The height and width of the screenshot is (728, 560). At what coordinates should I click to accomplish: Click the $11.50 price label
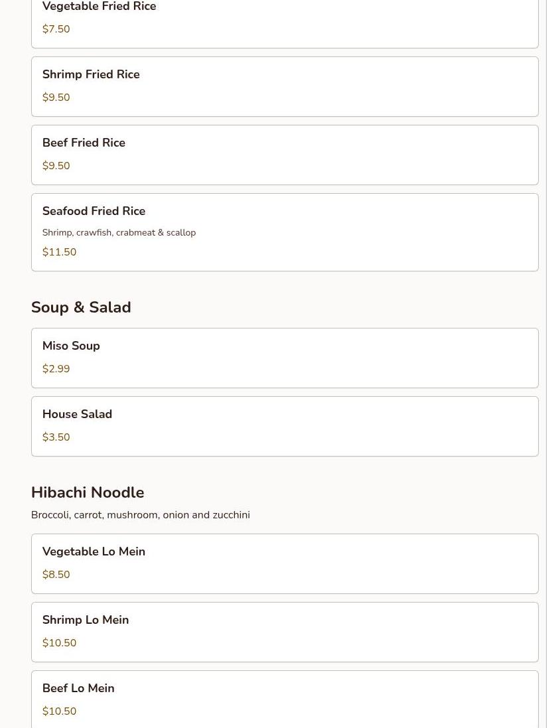point(59,253)
